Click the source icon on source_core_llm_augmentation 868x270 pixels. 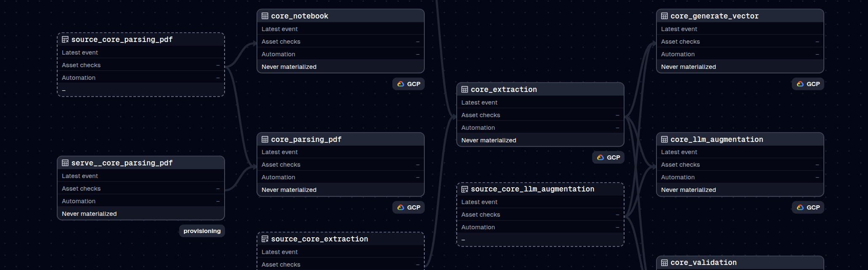coord(465,189)
